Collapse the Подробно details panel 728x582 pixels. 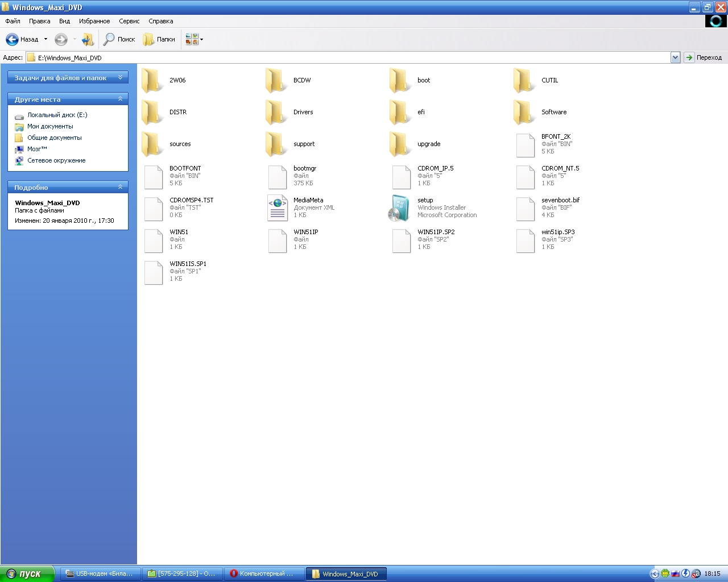pos(120,187)
